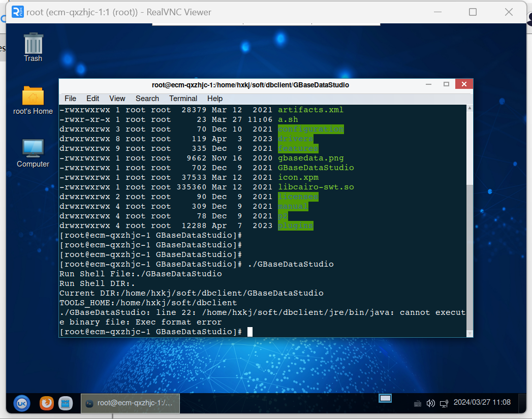Click the TOOLS_HOME output line
This screenshot has height=419, width=532.
point(148,303)
